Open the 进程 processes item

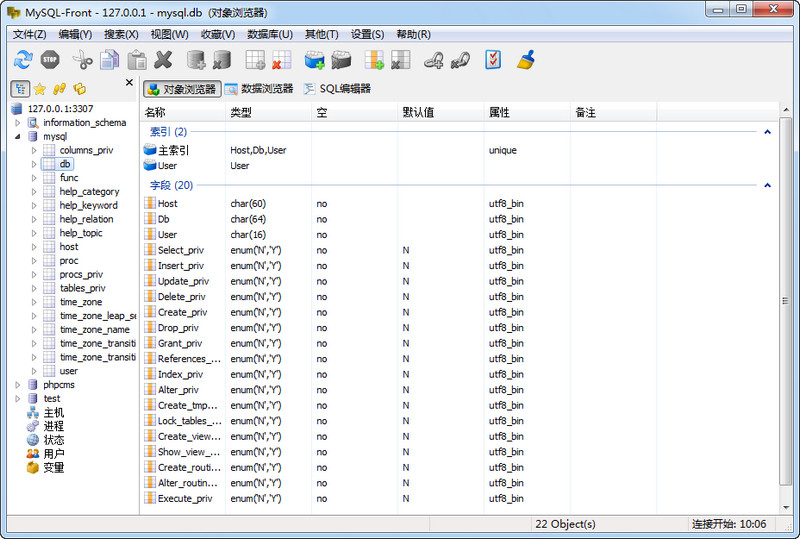(54, 426)
